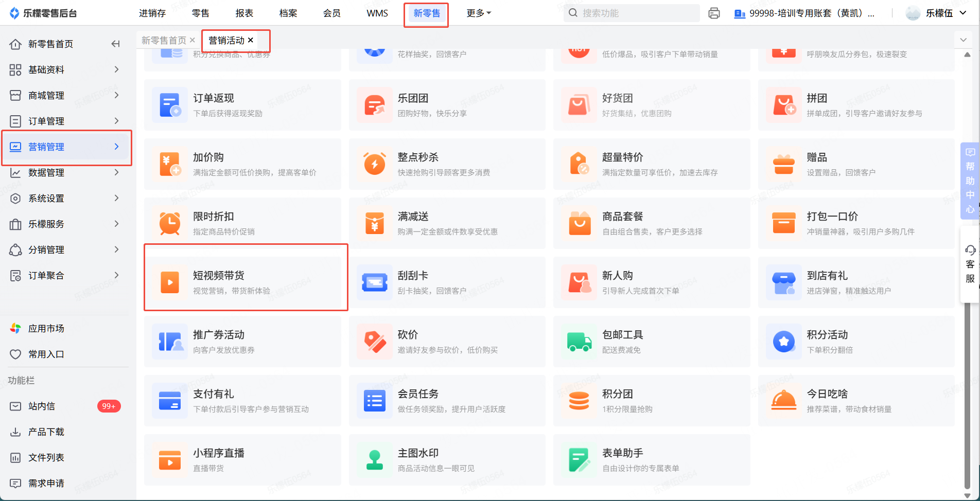This screenshot has width=980, height=501.
Task: Open the 表单助手 form icon
Action: [x=579, y=460]
